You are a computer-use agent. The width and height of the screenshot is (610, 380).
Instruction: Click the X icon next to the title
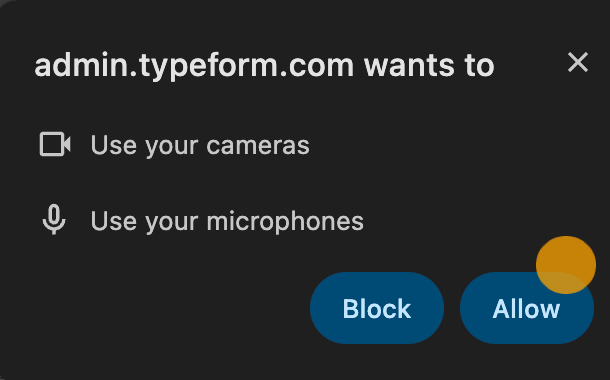[578, 62]
